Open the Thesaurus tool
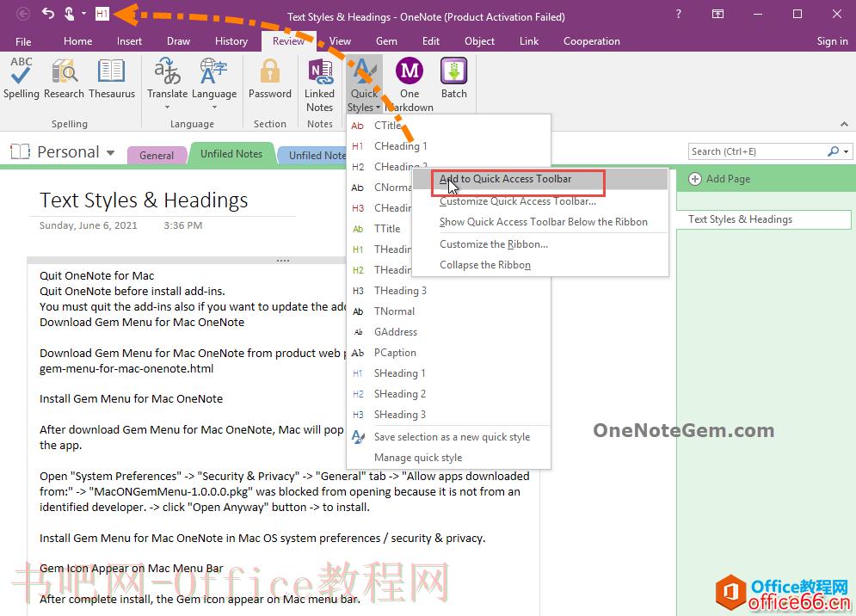856x616 pixels. coord(111,78)
